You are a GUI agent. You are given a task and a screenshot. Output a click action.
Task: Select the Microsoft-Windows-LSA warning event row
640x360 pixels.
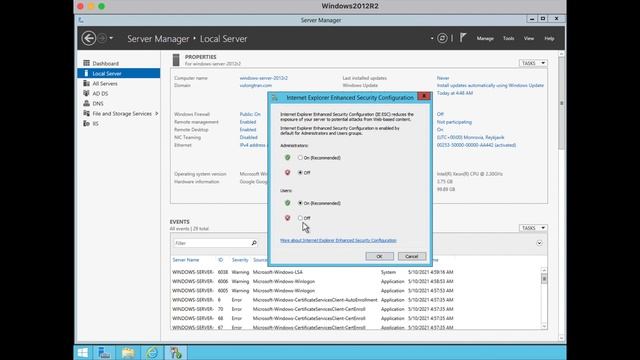[355, 272]
